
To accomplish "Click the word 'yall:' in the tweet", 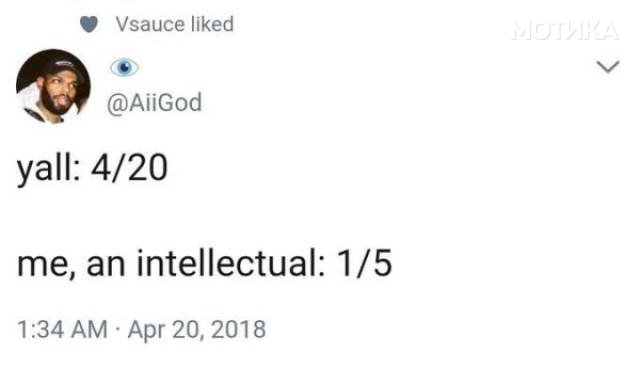I will tap(49, 169).
